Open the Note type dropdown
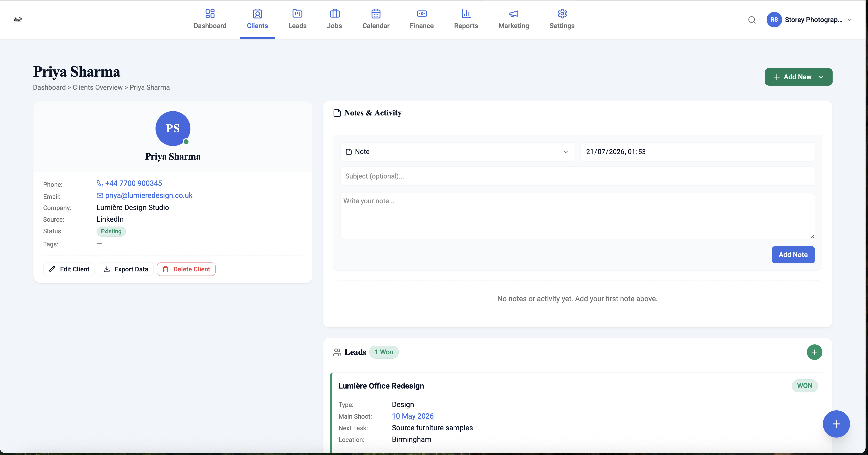868x455 pixels. coord(457,152)
